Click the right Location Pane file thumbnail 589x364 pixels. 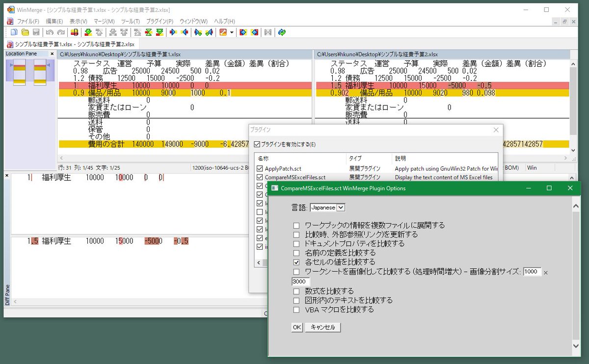(x=40, y=73)
